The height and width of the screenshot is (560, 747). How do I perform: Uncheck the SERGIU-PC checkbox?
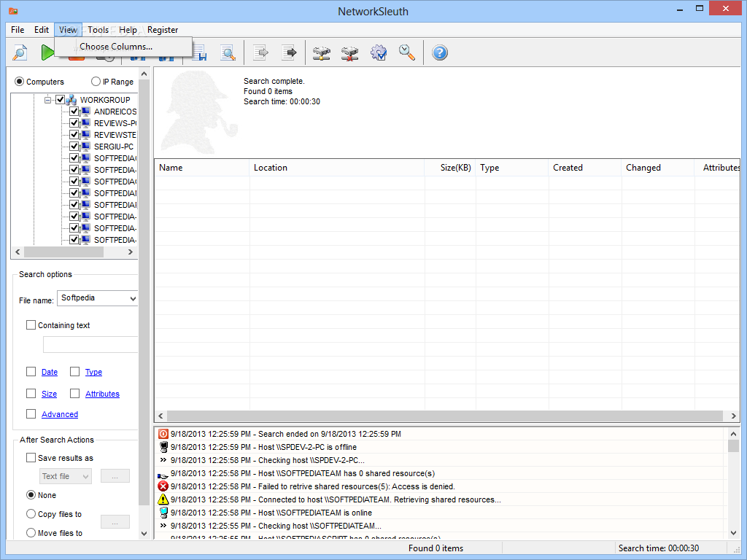(x=74, y=146)
